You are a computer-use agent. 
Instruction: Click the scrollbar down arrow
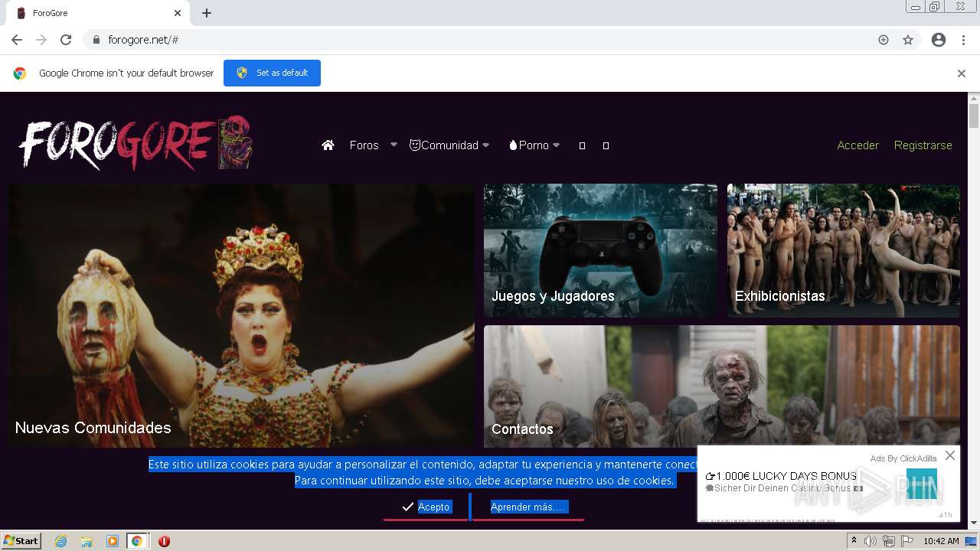(974, 523)
